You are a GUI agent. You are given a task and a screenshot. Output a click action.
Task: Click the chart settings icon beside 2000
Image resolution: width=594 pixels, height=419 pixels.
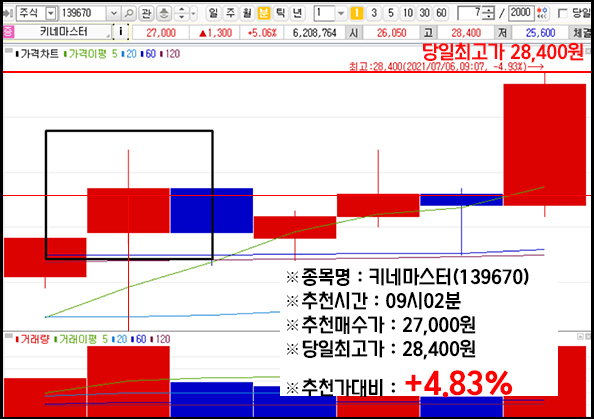click(543, 13)
